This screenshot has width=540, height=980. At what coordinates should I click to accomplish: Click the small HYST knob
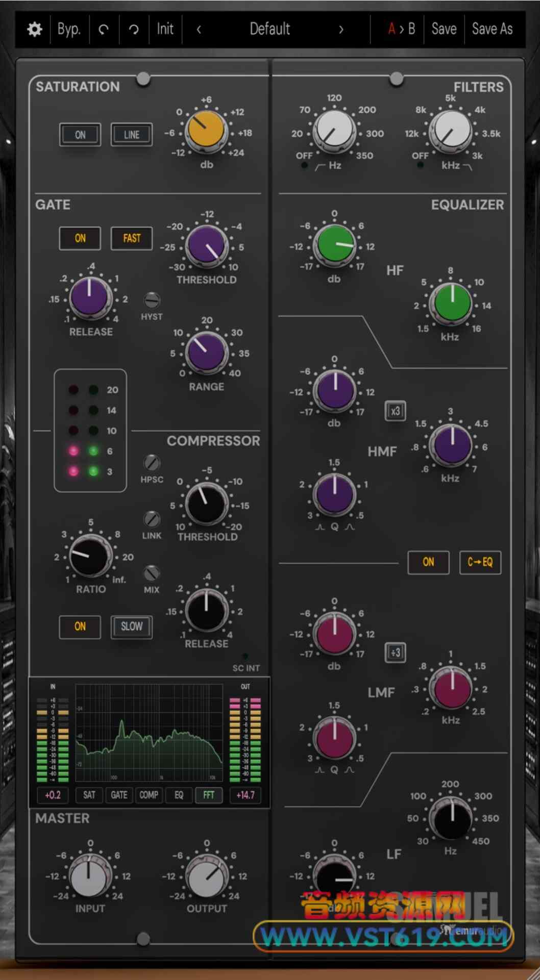(x=152, y=300)
